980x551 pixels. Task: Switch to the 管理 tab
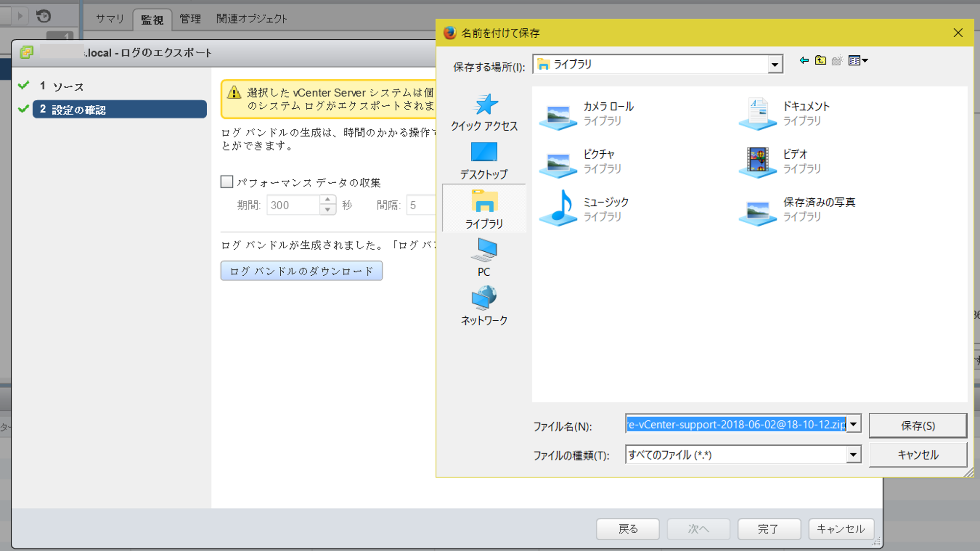pos(190,19)
